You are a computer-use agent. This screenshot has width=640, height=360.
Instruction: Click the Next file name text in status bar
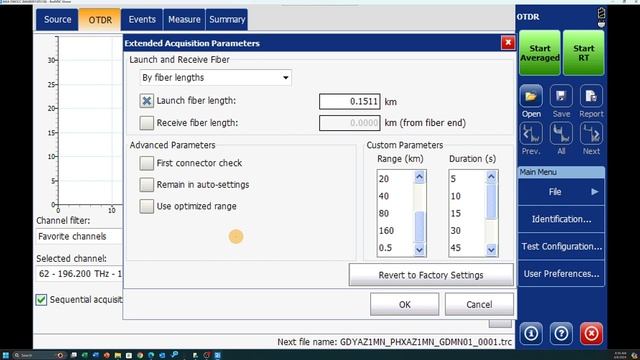pyautogui.click(x=394, y=342)
